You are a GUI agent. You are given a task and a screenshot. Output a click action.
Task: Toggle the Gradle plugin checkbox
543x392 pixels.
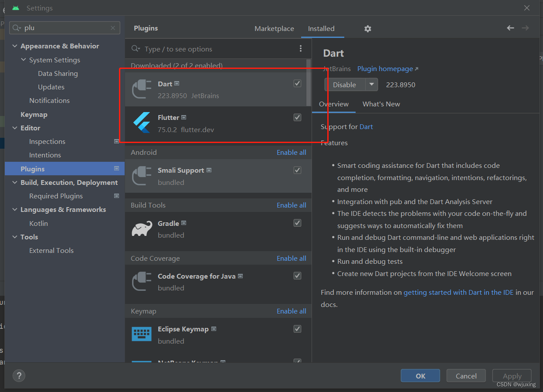tap(297, 223)
